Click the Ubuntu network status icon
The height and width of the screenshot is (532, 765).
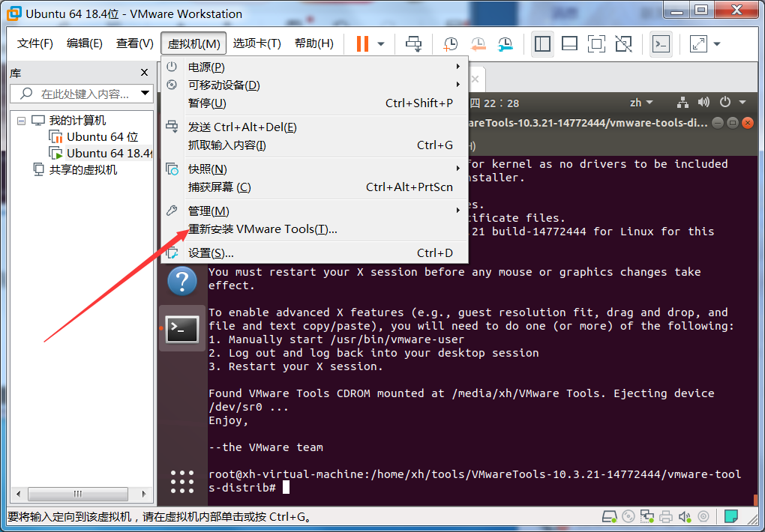pos(683,103)
